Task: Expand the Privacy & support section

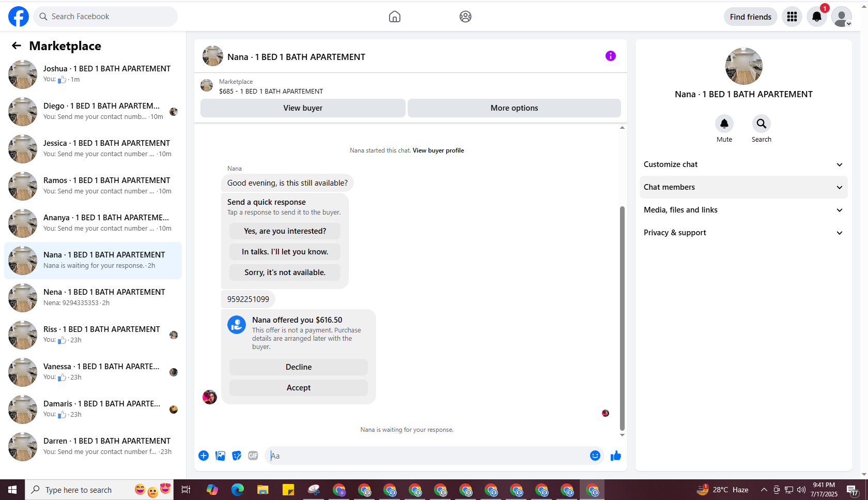Action: pyautogui.click(x=743, y=233)
